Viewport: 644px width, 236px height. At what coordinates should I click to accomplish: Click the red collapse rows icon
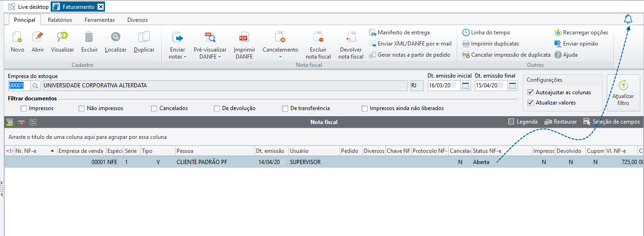[x=21, y=122]
